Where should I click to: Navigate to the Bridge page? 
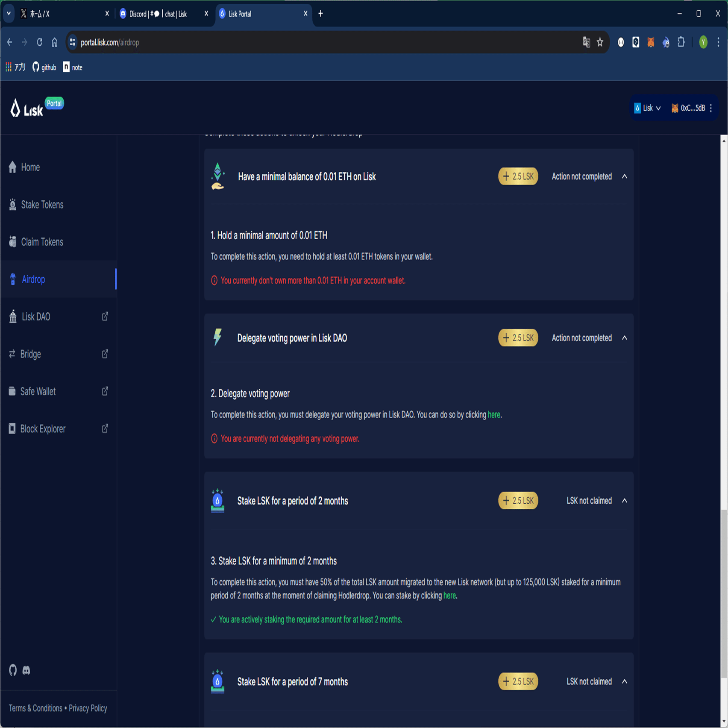[31, 354]
